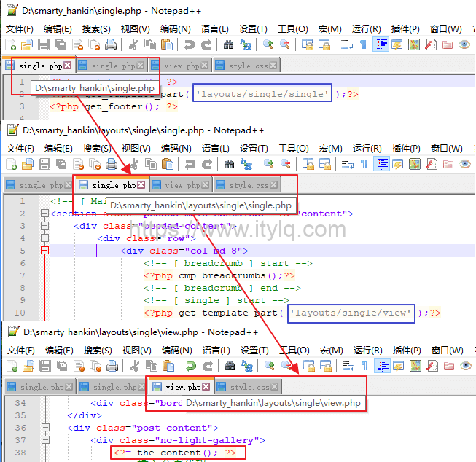
Task: Collapse the section fold marker on line 2
Action: coord(44,214)
